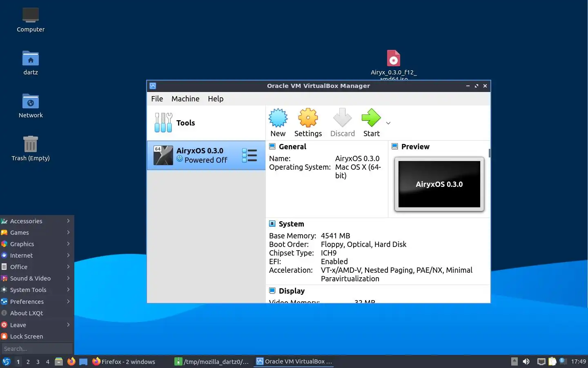Viewport: 588px width, 368px height.
Task: Click the System section header
Action: [x=291, y=224]
